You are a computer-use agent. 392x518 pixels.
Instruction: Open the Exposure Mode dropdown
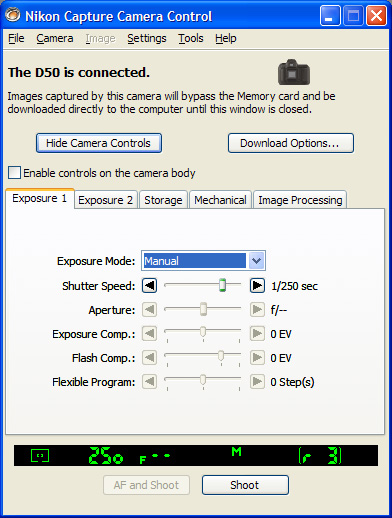click(257, 261)
